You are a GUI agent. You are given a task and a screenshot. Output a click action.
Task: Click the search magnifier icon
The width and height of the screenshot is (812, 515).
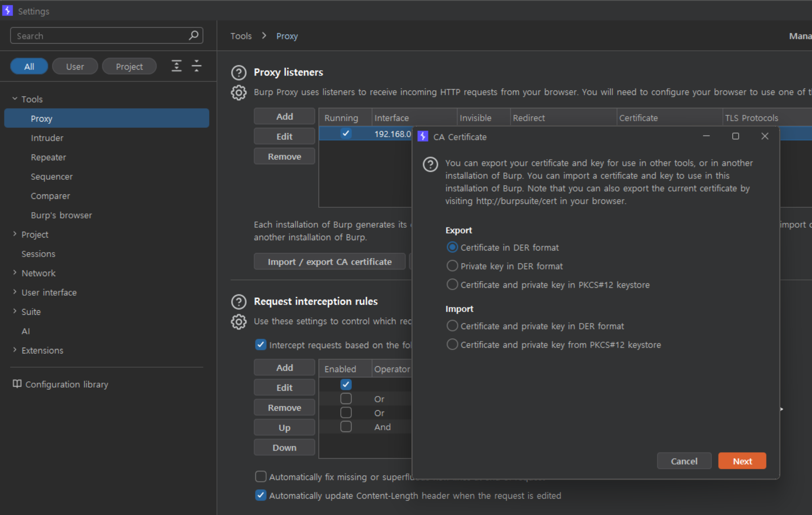pyautogui.click(x=193, y=36)
